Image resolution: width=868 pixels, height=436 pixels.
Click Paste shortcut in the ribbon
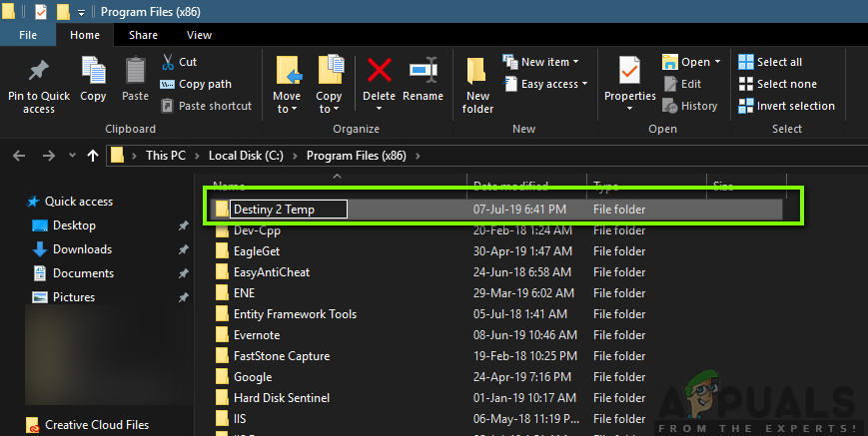point(206,106)
